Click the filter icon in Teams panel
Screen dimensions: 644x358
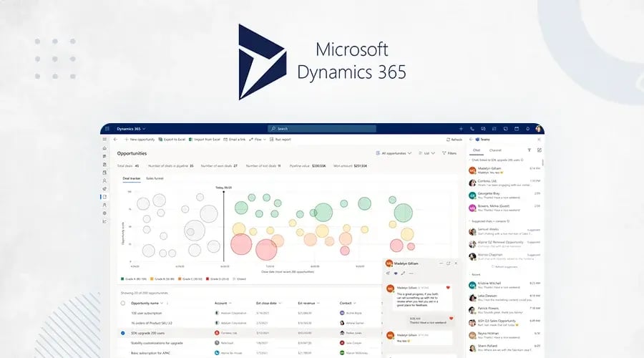point(530,150)
